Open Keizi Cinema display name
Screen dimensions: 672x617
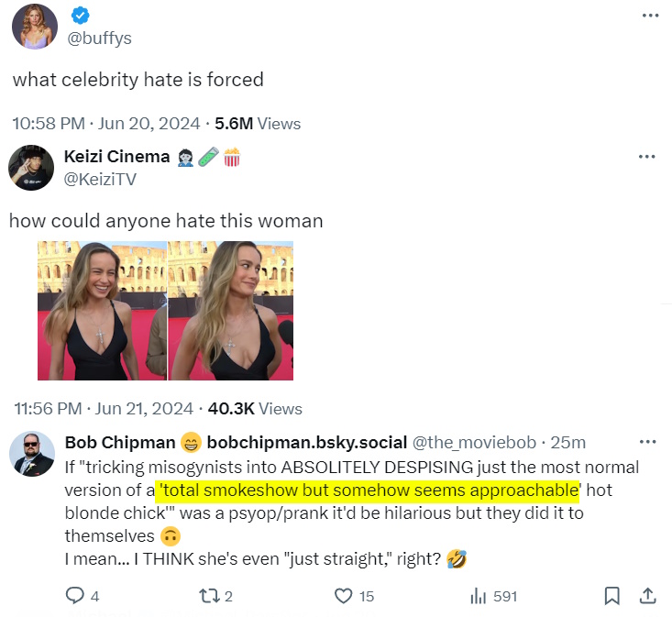tap(117, 157)
